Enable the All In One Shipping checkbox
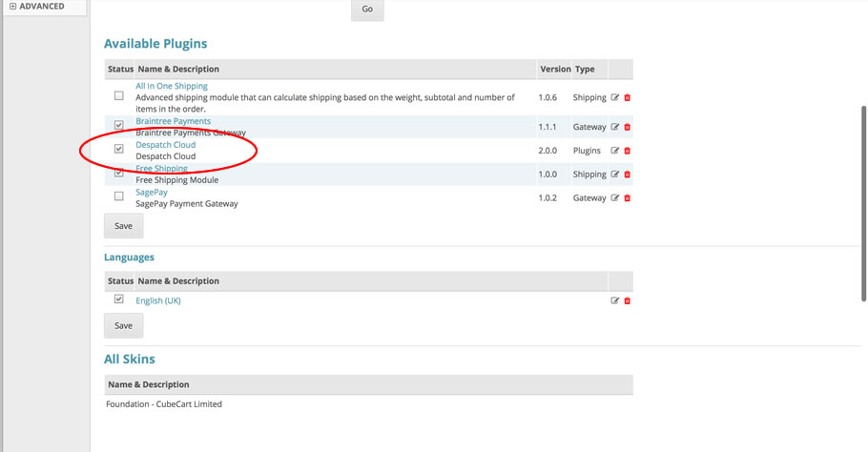The height and width of the screenshot is (452, 868). [119, 95]
